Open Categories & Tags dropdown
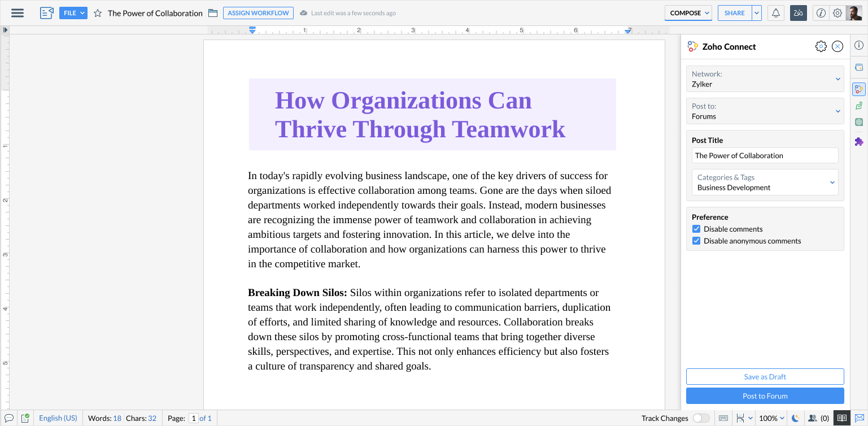 765,182
